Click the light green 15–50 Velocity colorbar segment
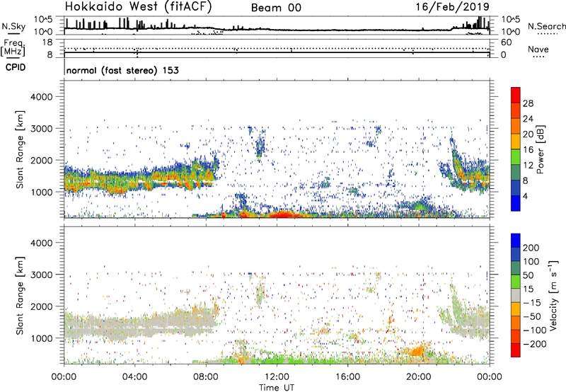This screenshot has height=392, width=566. pos(516,282)
